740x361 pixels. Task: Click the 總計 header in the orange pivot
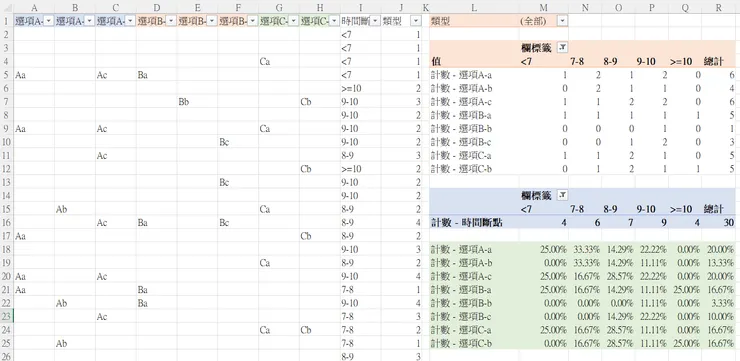pyautogui.click(x=714, y=61)
